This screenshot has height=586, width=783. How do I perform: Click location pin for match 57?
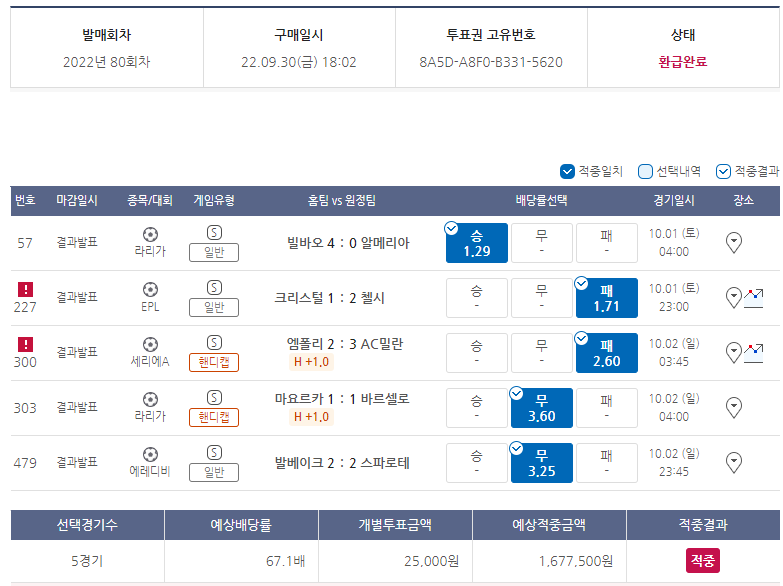coord(734,242)
